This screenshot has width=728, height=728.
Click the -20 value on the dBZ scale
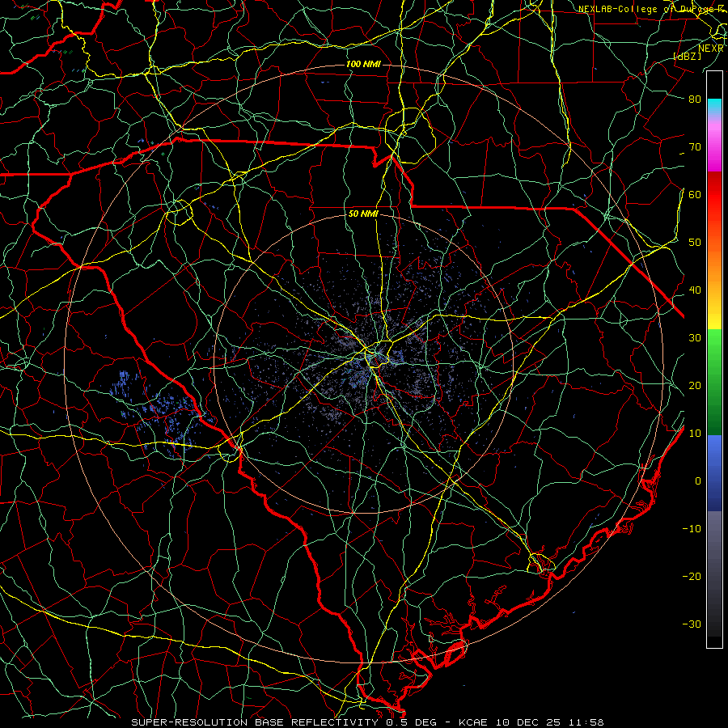tap(692, 576)
